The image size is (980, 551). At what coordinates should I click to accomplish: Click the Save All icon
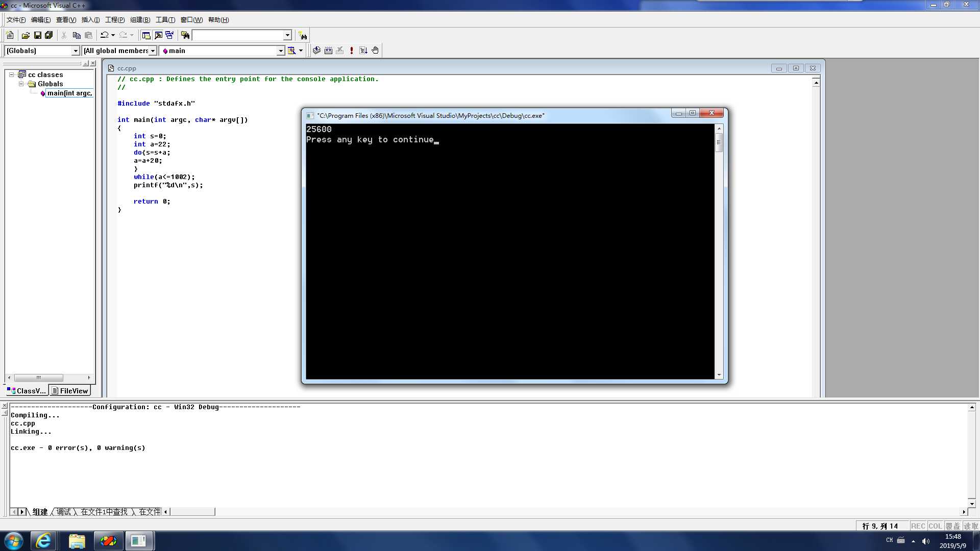pos(49,35)
